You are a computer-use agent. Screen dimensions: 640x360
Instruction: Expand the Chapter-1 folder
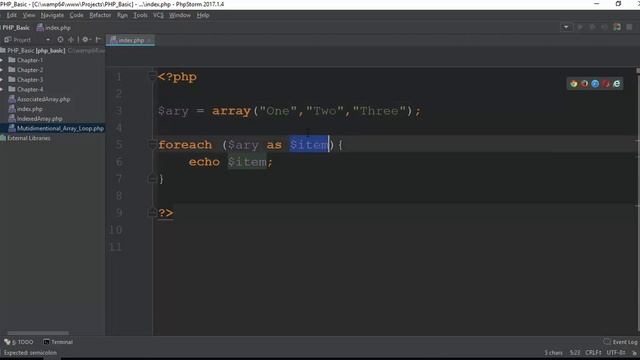tap(2, 60)
